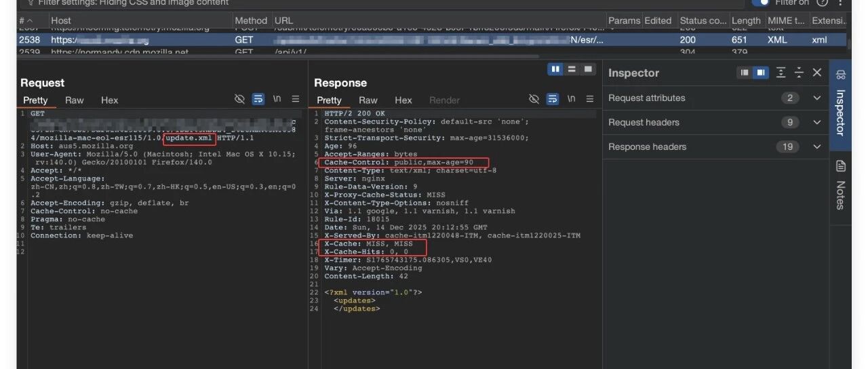Viewport: 868px width, 369px height.
Task: Click Rule-Id: 18015 response line
Action: [x=357, y=219]
